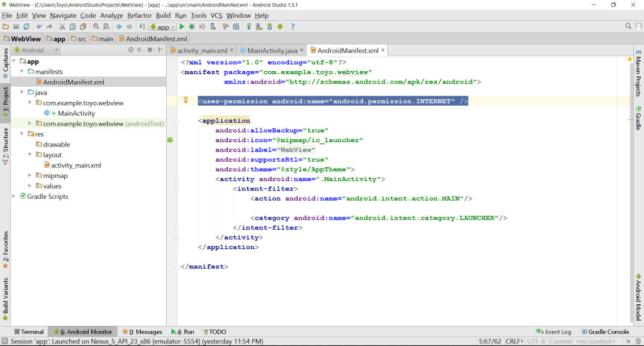Click the Save All toolbar icon
644x346 pixels.
tap(16, 26)
